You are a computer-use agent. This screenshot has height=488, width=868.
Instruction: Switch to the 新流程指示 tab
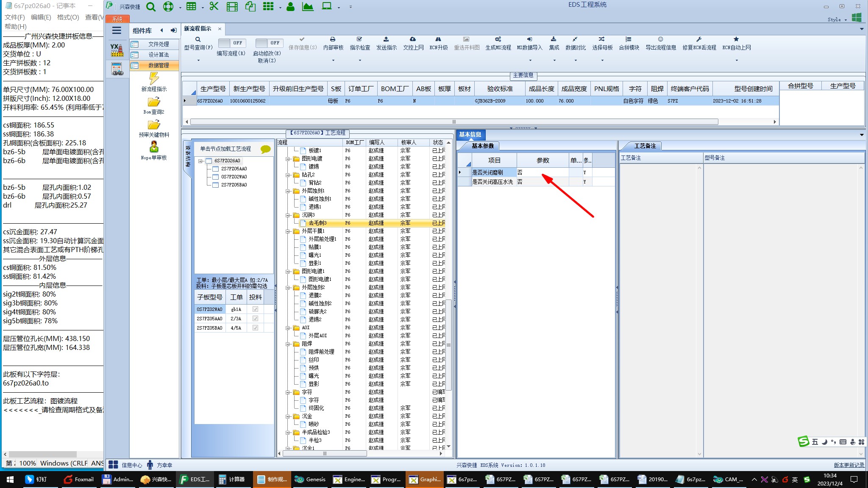pyautogui.click(x=198, y=29)
